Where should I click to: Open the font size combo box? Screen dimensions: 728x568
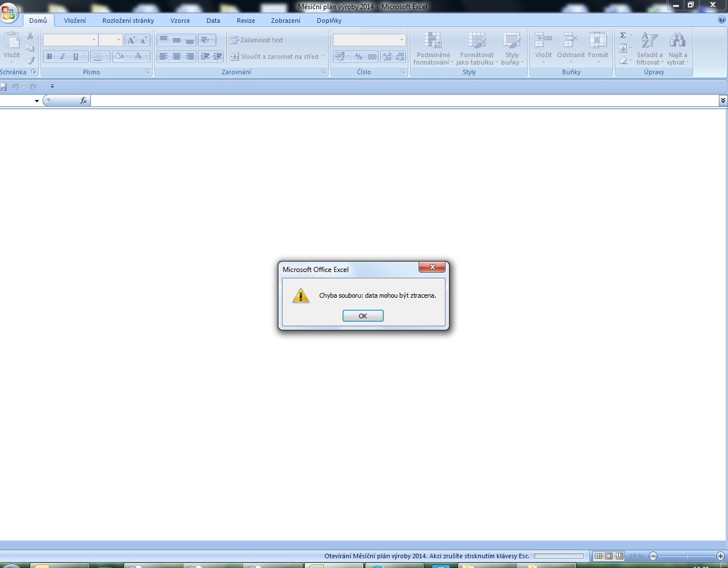[110, 40]
